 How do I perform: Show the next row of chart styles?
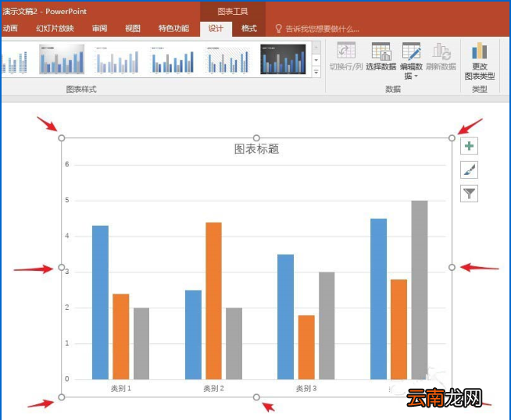pos(316,60)
